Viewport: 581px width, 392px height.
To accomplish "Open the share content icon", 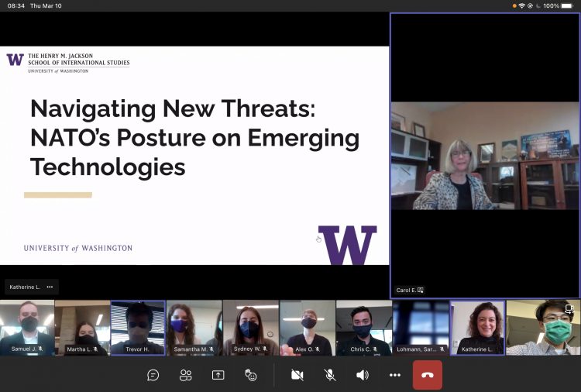I will [218, 375].
